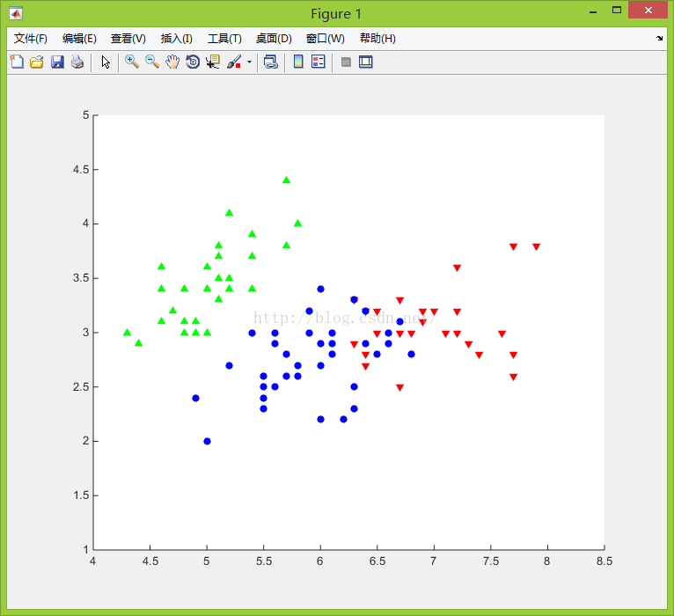This screenshot has width=674, height=616.
Task: Click the topmost green triangle near y=4.4
Action: click(x=286, y=180)
